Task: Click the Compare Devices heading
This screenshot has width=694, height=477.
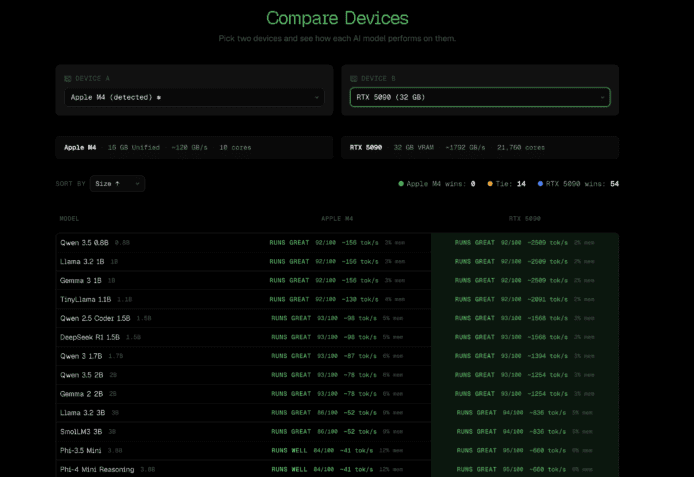Action: coord(337,18)
